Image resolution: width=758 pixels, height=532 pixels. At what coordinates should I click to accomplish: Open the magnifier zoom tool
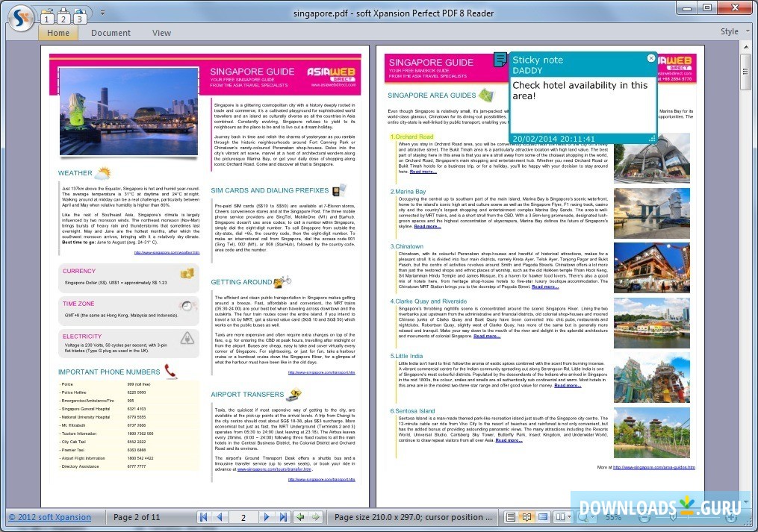point(582,516)
